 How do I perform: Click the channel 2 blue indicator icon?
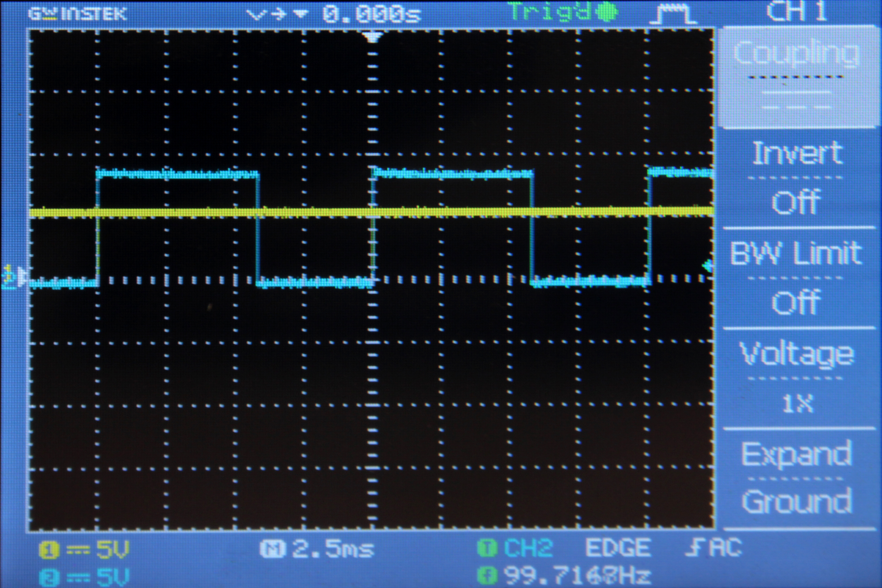[49, 577]
